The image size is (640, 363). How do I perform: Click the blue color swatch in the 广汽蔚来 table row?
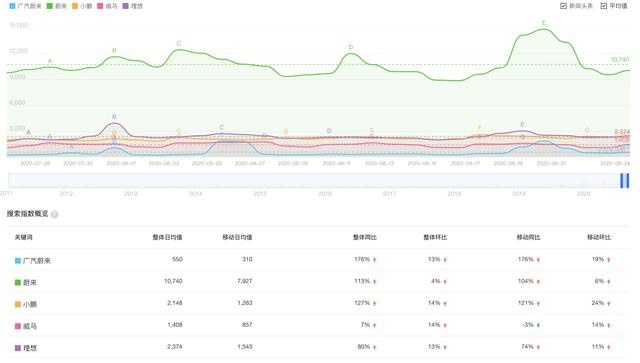click(x=18, y=261)
